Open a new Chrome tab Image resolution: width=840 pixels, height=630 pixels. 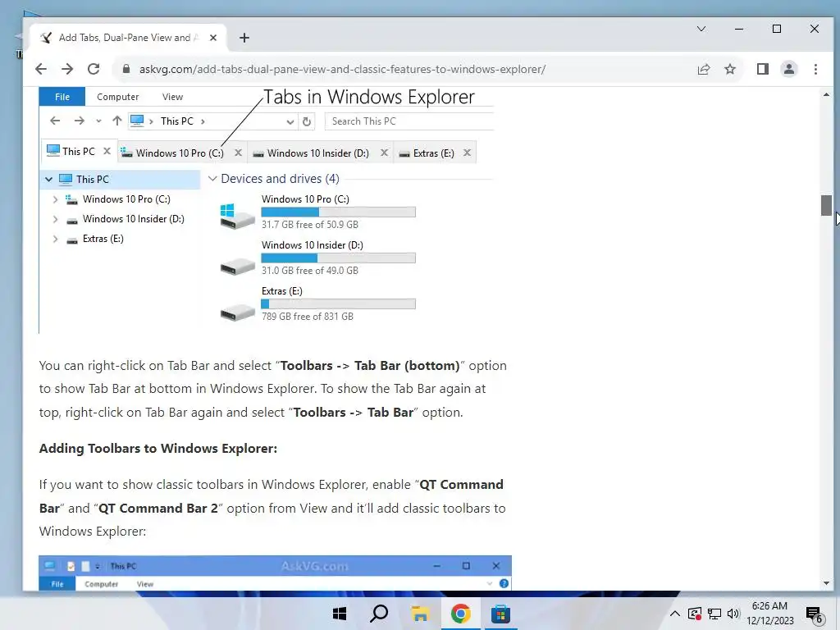(x=244, y=38)
